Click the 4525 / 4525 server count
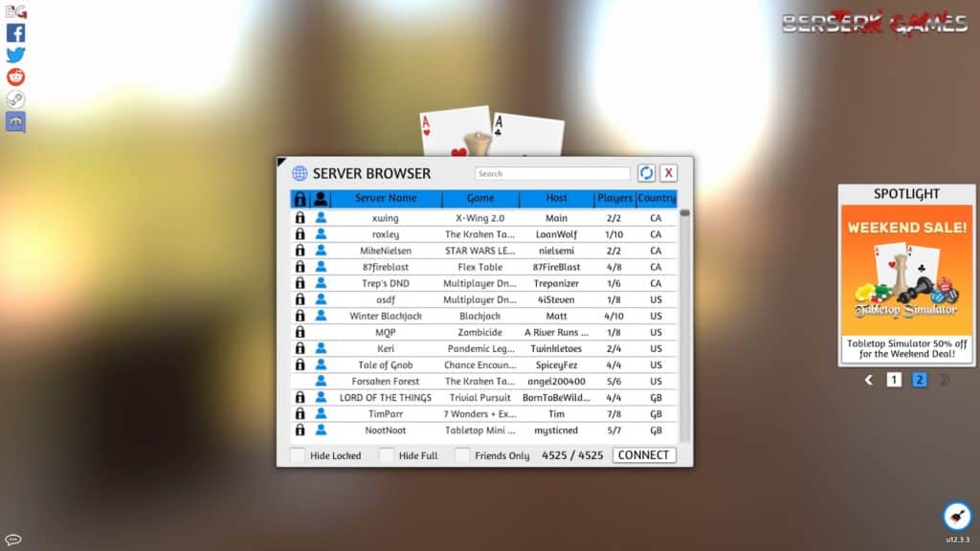Image resolution: width=980 pixels, height=551 pixels. pyautogui.click(x=572, y=455)
